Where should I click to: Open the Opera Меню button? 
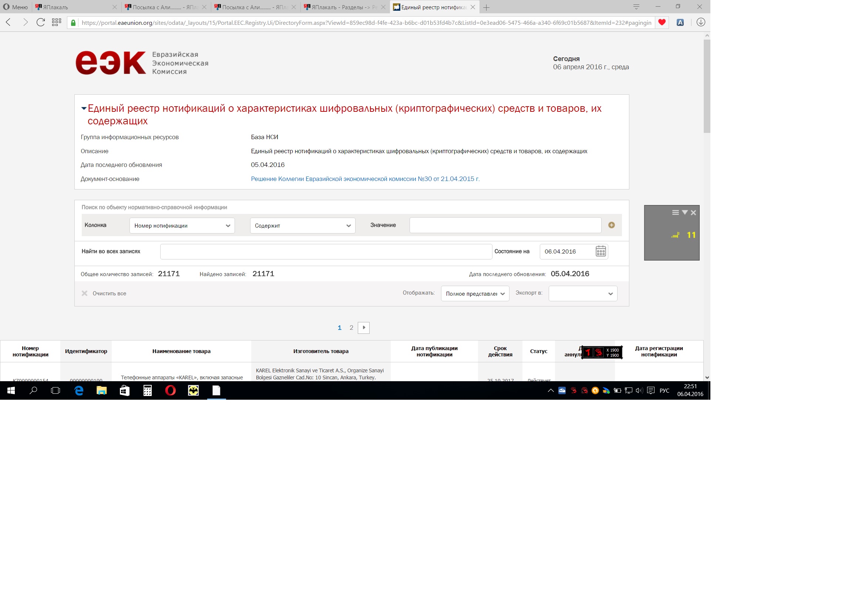(16, 7)
